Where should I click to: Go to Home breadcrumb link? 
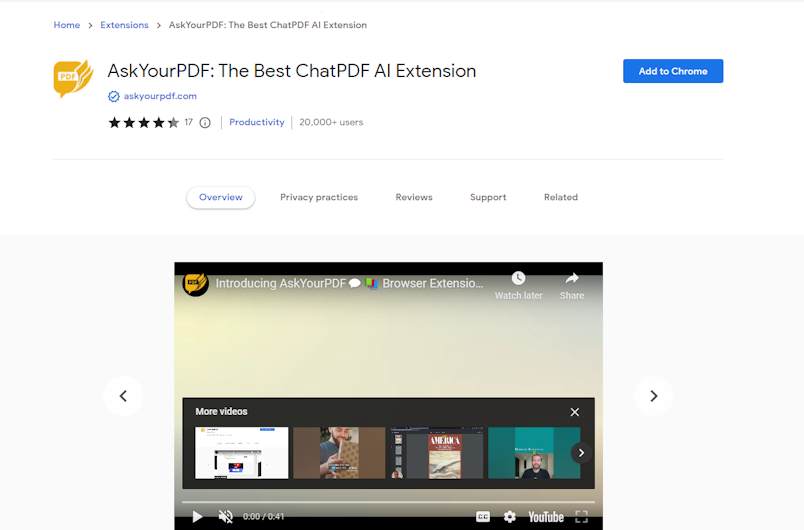67,25
